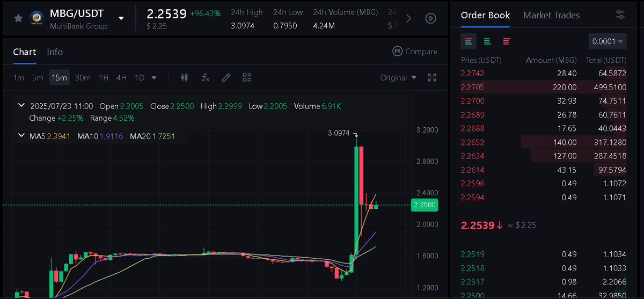Click the 2.2500 current price tag on axis
The image size is (644, 299).
coord(425,205)
